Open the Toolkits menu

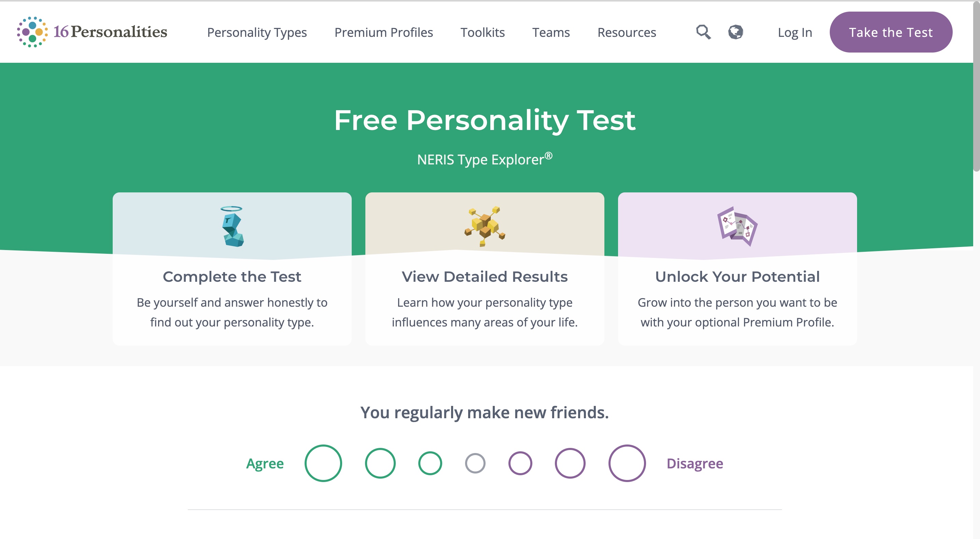point(482,32)
